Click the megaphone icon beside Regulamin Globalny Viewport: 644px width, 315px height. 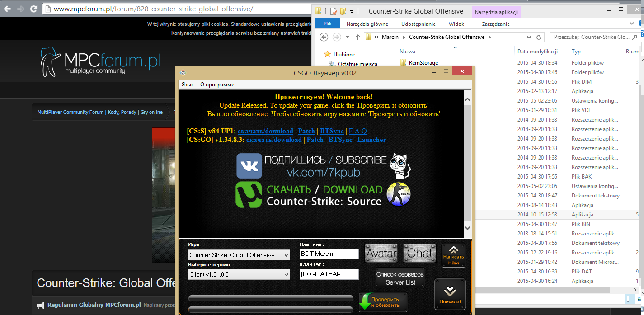coord(40,305)
